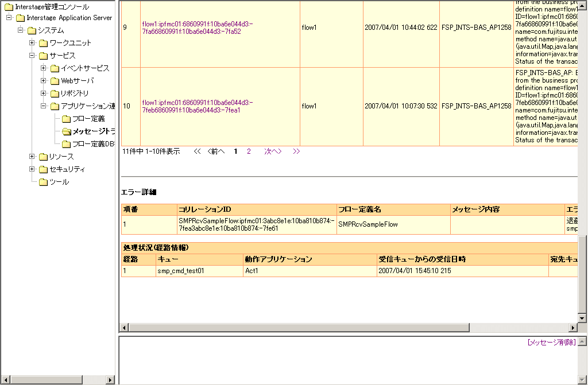The image size is (588, 385).
Task: Click the イベントサービス folder icon
Action: [55, 68]
